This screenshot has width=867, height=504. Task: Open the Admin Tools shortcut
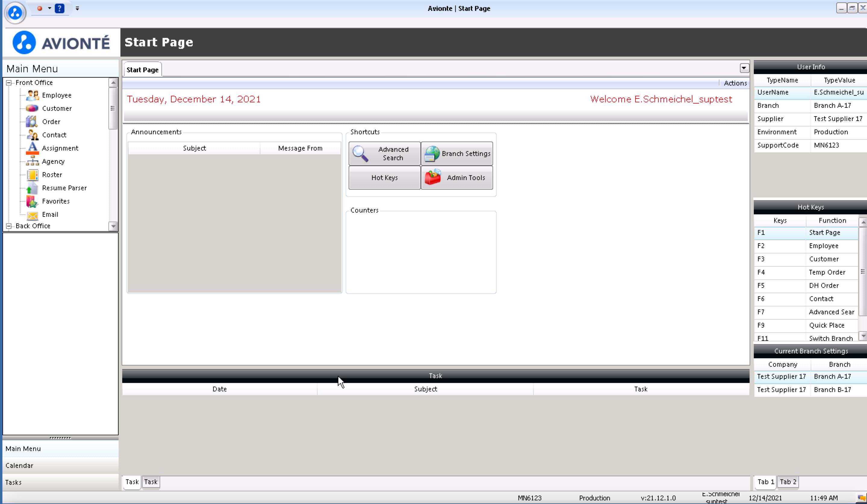tap(457, 178)
